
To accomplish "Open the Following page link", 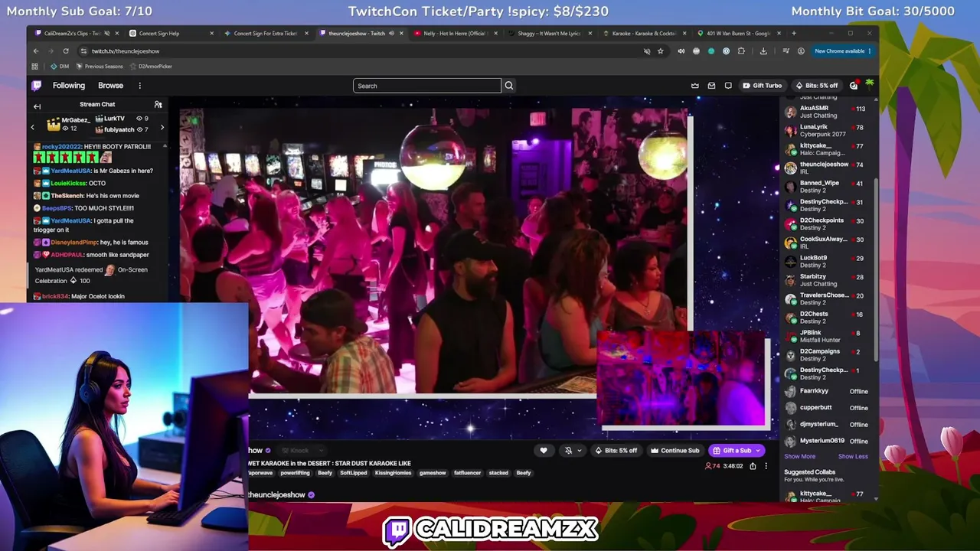I will (69, 86).
